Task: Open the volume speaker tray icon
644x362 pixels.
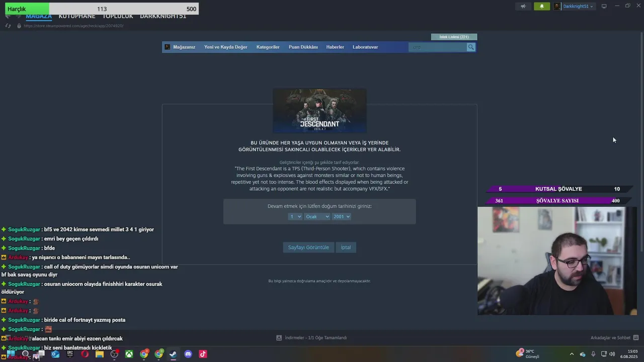Action: [x=612, y=354]
